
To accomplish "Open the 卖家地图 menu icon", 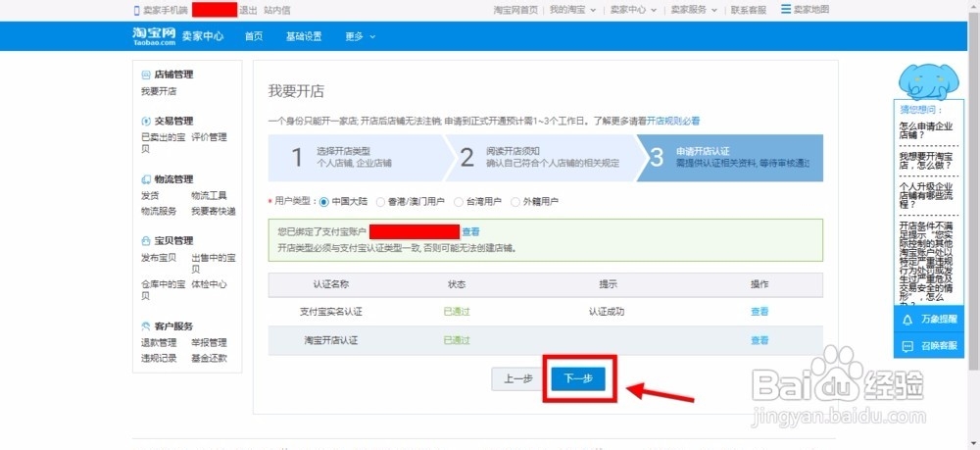I will pos(786,10).
